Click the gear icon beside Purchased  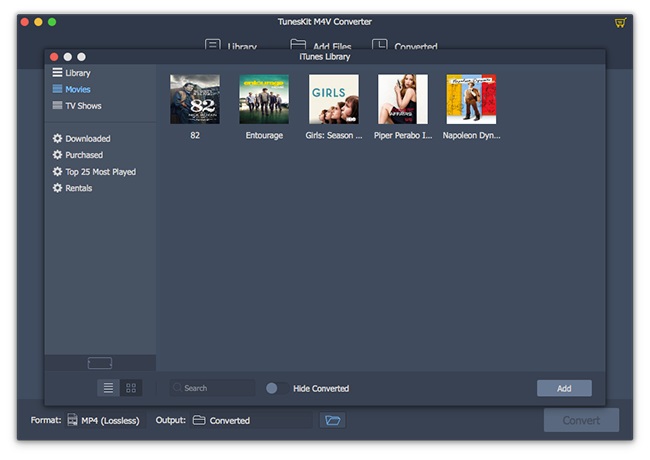[x=57, y=155]
